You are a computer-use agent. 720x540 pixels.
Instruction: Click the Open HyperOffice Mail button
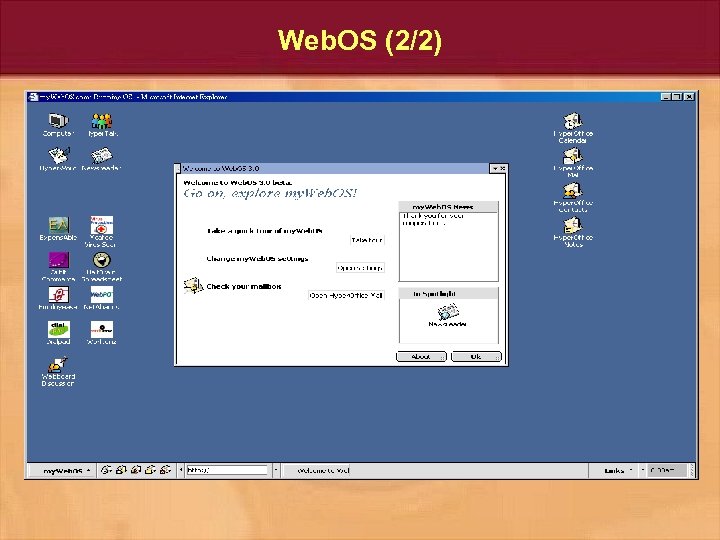[x=346, y=295]
